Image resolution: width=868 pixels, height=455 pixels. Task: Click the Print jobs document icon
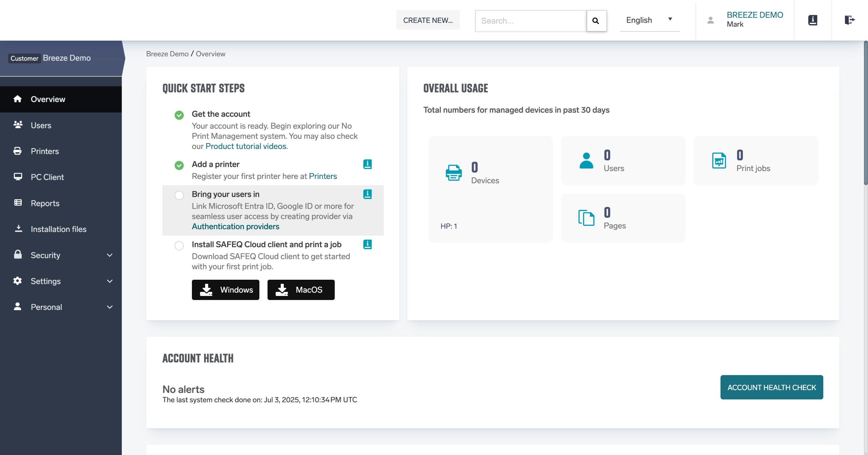click(719, 161)
